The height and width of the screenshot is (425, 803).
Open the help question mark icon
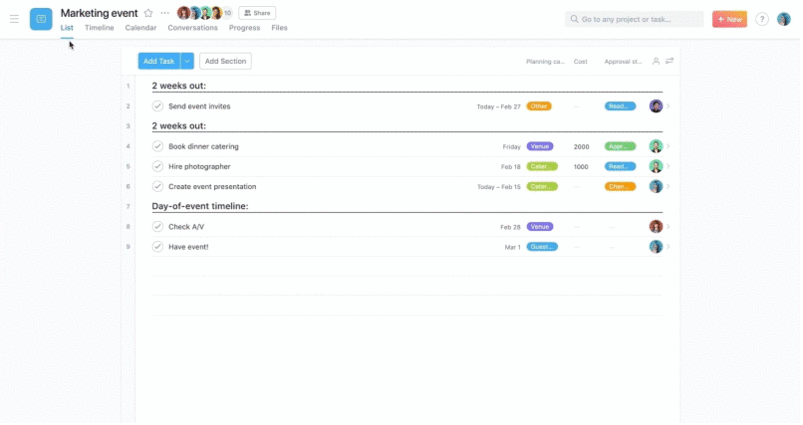762,19
